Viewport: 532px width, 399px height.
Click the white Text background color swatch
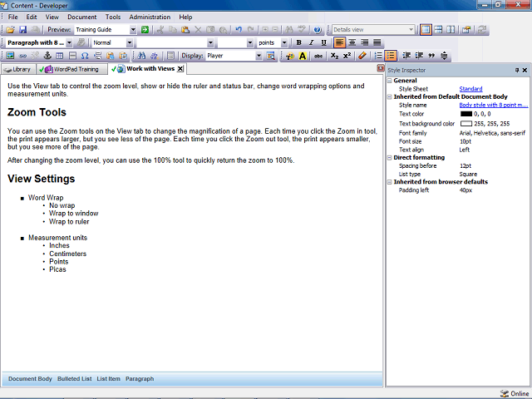click(466, 124)
